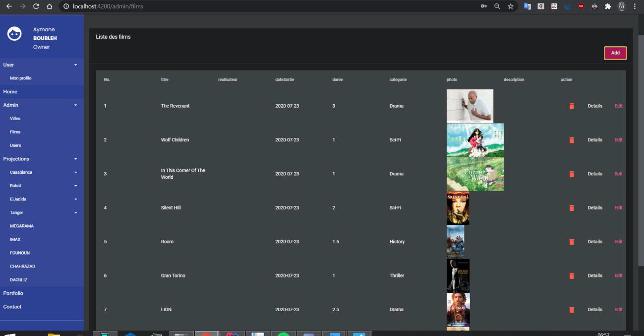This screenshot has width=644, height=336.
Task: Expand the Casablanca projections dropdown
Action: (76, 172)
